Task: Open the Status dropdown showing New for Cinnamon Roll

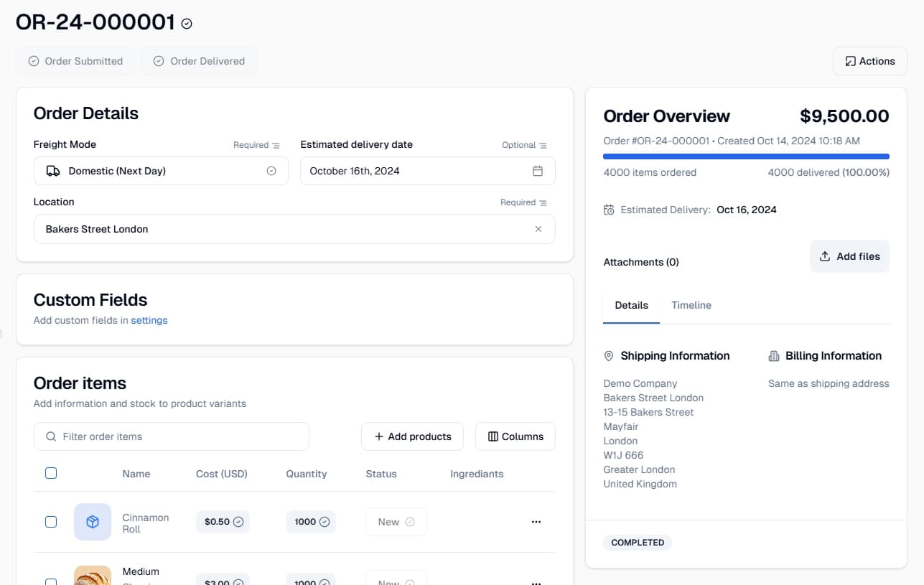Action: (x=396, y=522)
